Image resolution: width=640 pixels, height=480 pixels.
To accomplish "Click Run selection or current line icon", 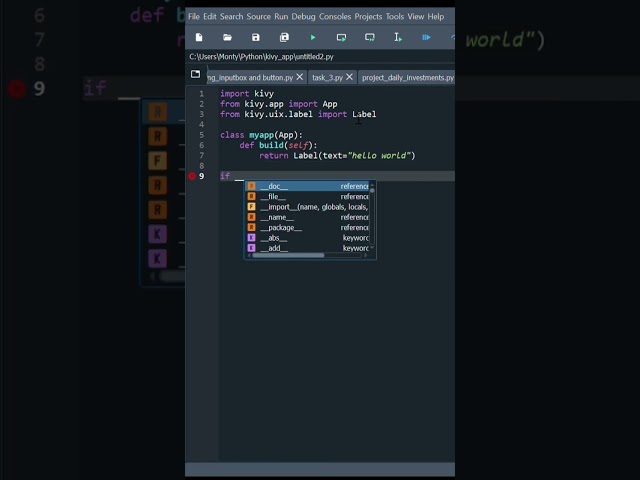I will click(x=398, y=38).
